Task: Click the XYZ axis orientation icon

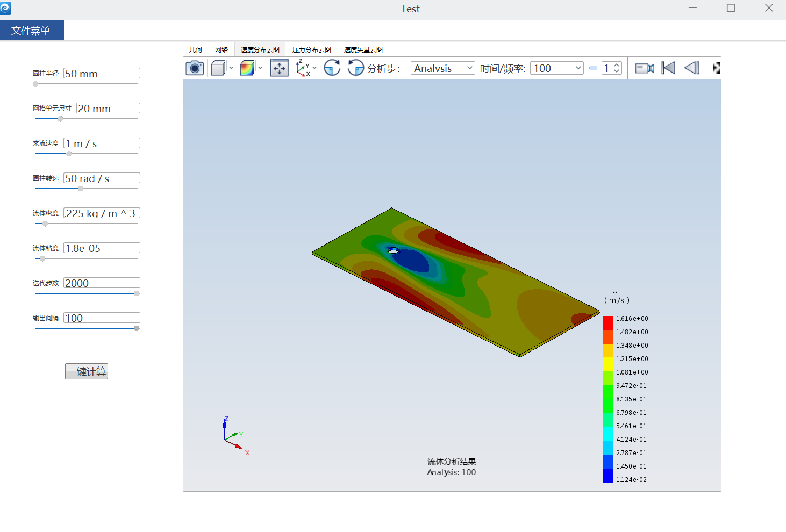Action: [x=303, y=68]
